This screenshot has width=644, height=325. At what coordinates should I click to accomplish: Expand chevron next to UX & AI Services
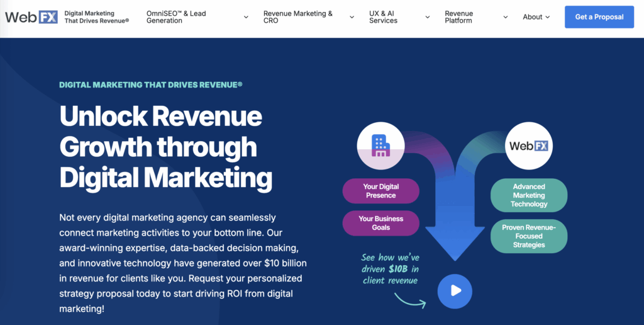pos(428,17)
